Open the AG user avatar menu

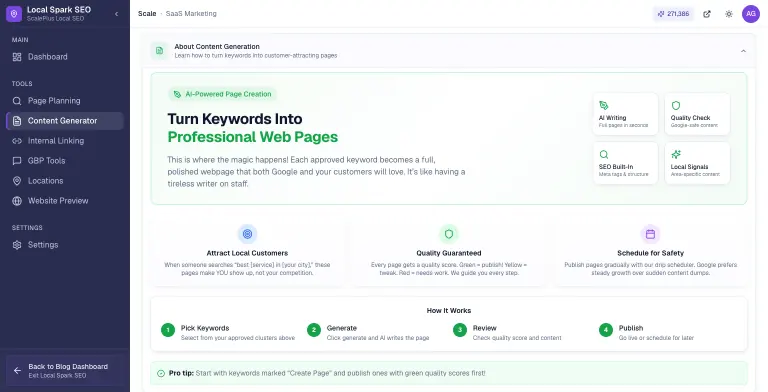751,14
